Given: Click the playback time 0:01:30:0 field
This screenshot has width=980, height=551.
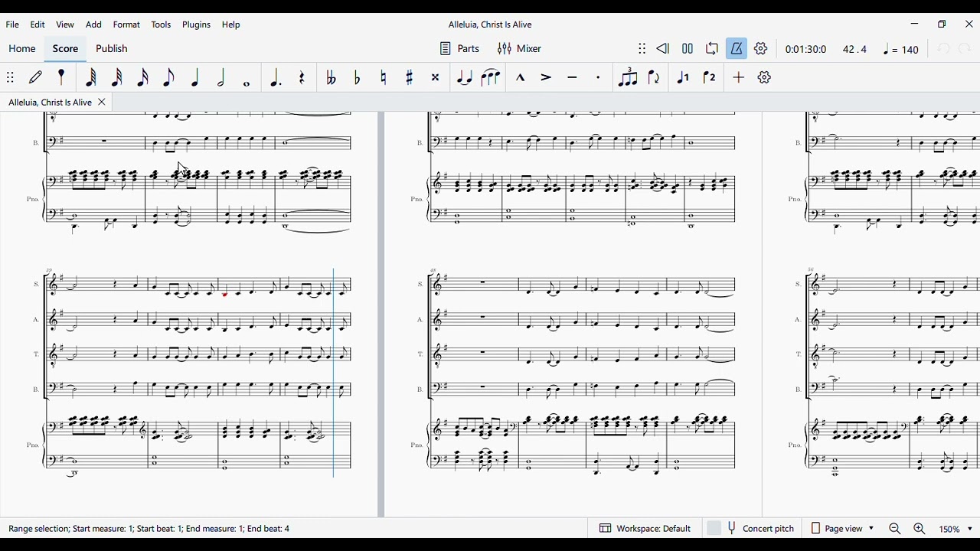Looking at the screenshot, I should click(x=806, y=50).
